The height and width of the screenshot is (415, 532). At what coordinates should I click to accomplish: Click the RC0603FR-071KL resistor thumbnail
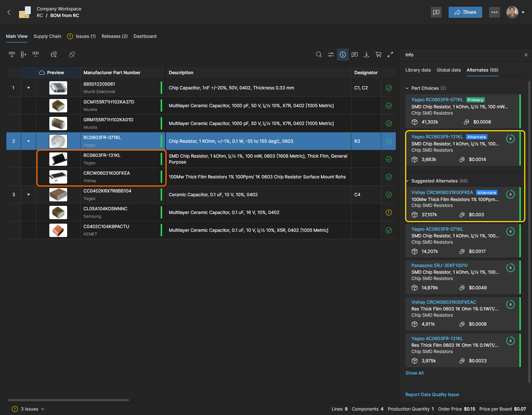(58, 141)
